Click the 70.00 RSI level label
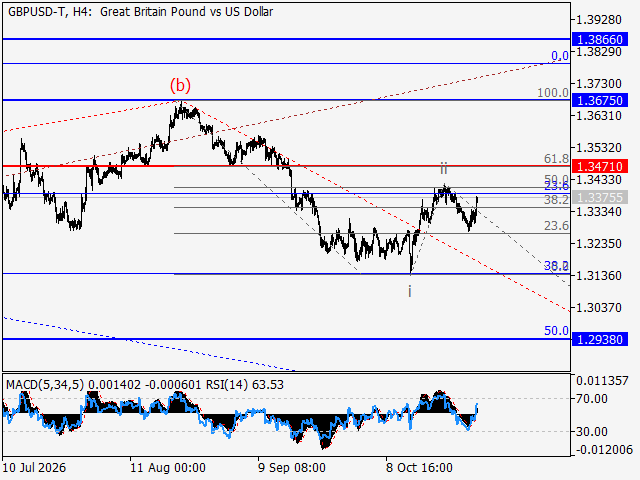The image size is (640, 480). pyautogui.click(x=591, y=399)
